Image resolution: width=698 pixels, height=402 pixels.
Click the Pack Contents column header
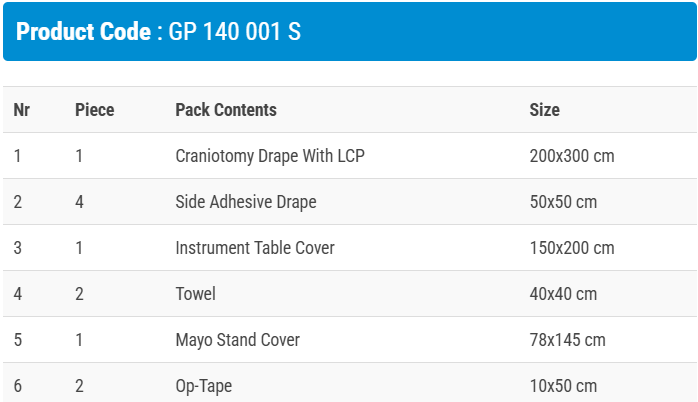(x=226, y=110)
